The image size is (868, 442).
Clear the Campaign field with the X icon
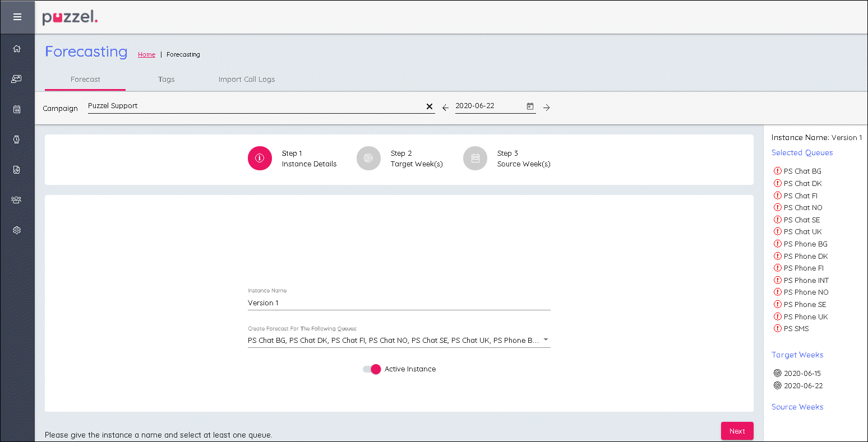coord(430,106)
